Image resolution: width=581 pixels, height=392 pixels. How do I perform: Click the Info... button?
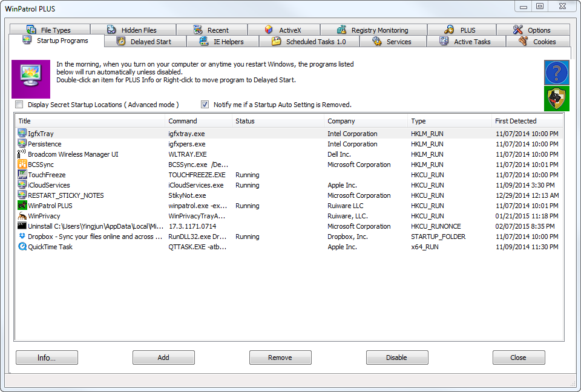click(47, 358)
